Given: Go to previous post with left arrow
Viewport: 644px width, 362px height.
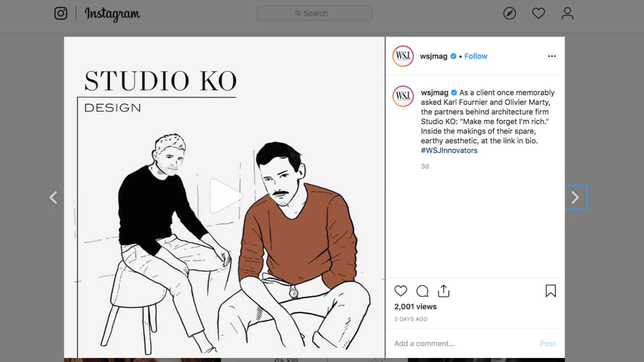Looking at the screenshot, I should 53,198.
